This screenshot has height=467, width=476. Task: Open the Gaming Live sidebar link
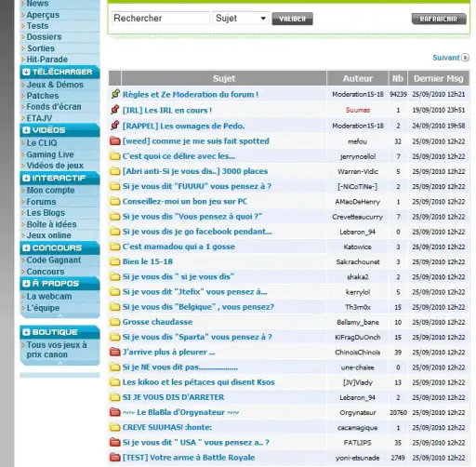pyautogui.click(x=50, y=154)
